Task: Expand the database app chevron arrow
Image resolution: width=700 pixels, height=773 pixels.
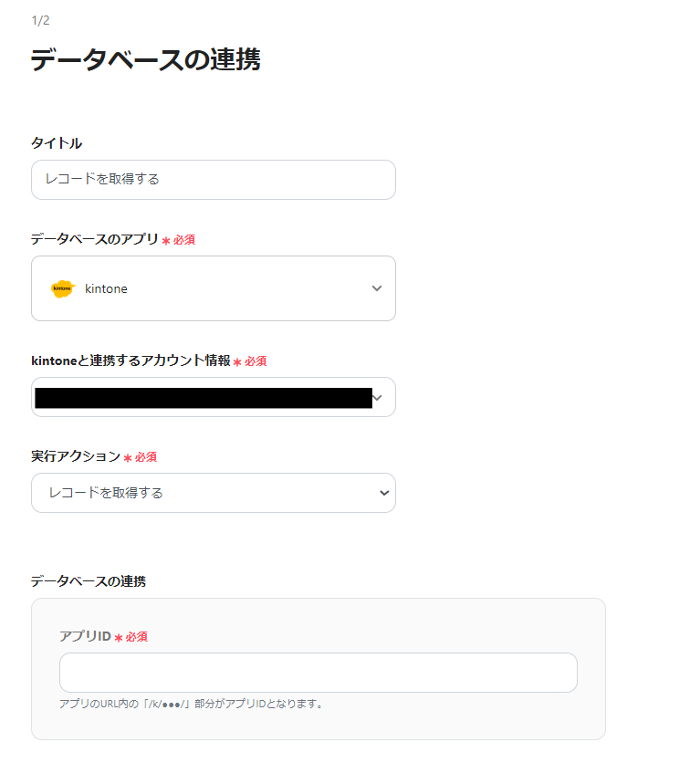Action: click(x=377, y=288)
